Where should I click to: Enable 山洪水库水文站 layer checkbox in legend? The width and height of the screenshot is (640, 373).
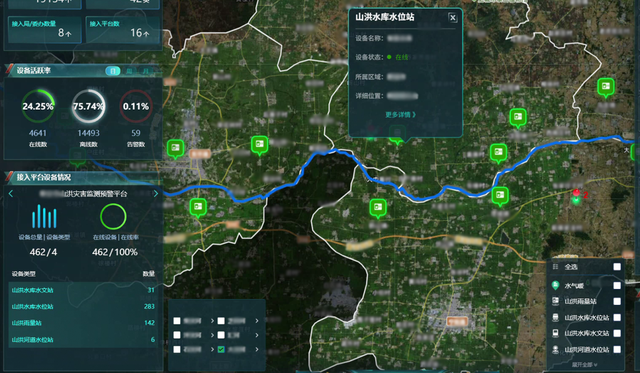pos(617,333)
